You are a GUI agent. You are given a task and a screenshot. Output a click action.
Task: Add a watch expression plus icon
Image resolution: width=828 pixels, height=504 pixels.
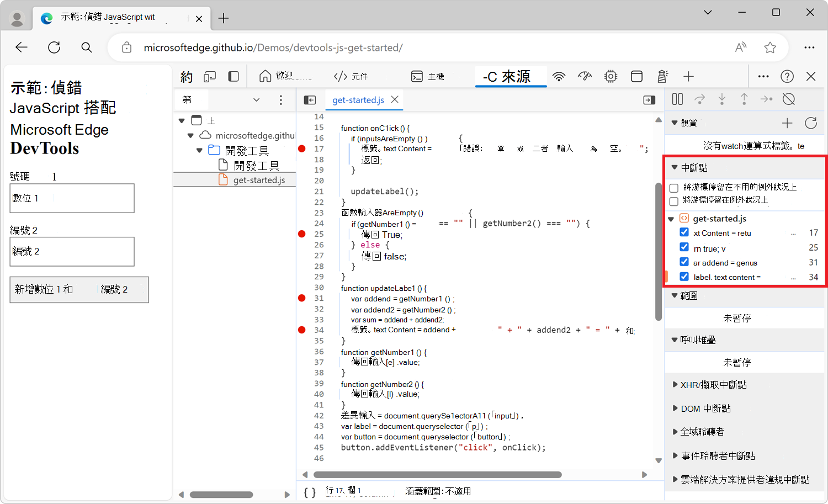(x=787, y=123)
